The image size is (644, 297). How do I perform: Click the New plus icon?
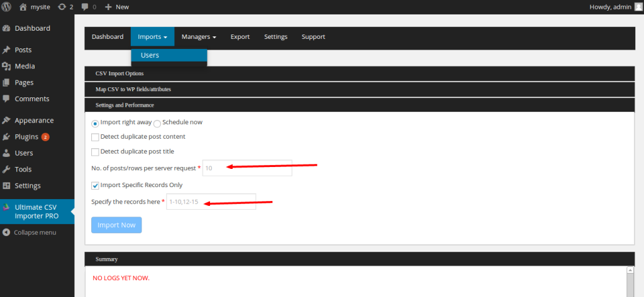click(x=108, y=7)
